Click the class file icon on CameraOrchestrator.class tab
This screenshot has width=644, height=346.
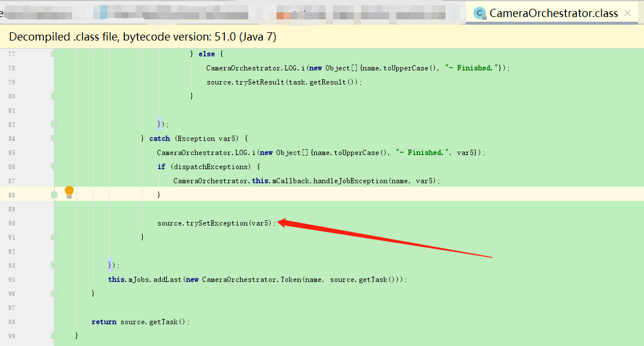(478, 12)
